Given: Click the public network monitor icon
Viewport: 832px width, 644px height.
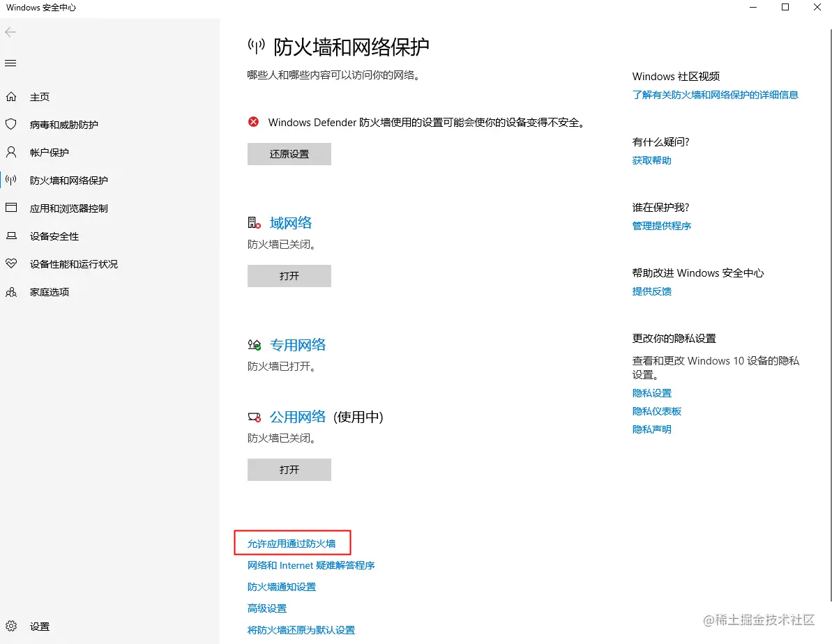Looking at the screenshot, I should [254, 417].
